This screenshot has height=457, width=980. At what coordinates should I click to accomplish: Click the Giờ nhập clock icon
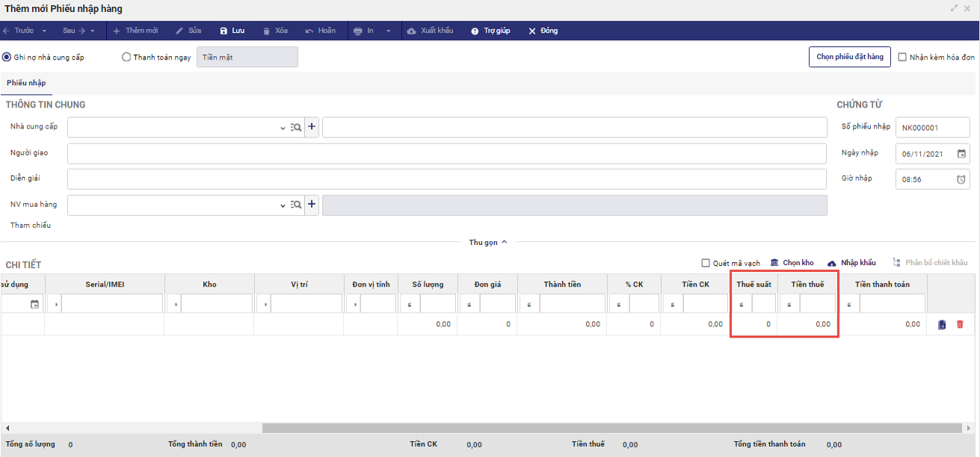click(x=961, y=179)
